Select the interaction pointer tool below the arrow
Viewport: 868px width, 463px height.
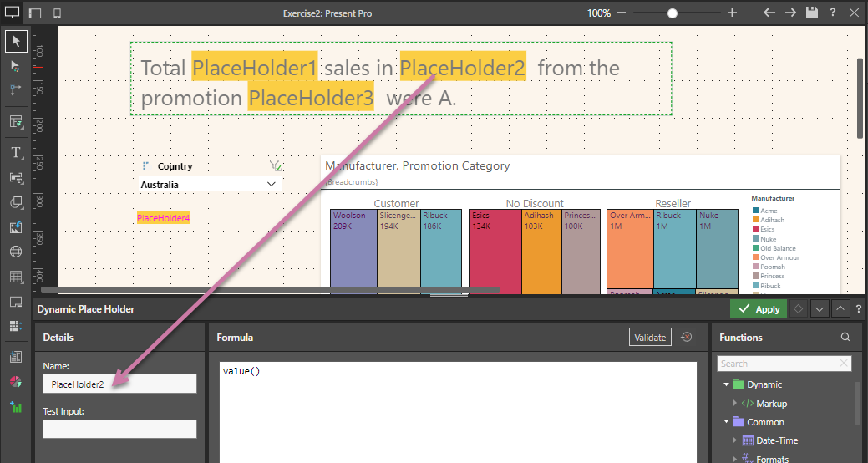pos(16,67)
